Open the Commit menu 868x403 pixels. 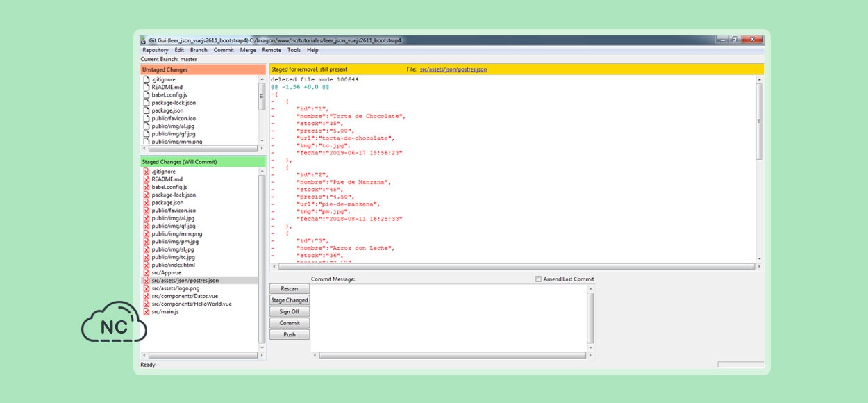[224, 50]
